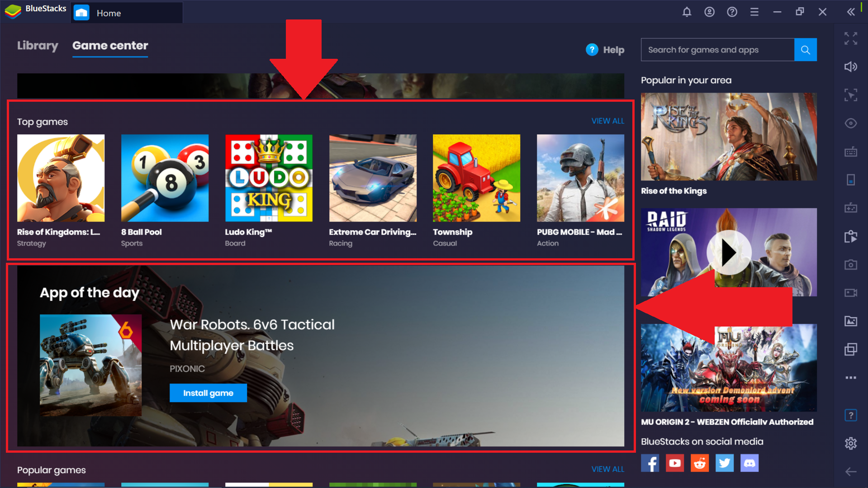
Task: Click 'Rise of Kingdoms: L...' game title
Action: point(58,232)
